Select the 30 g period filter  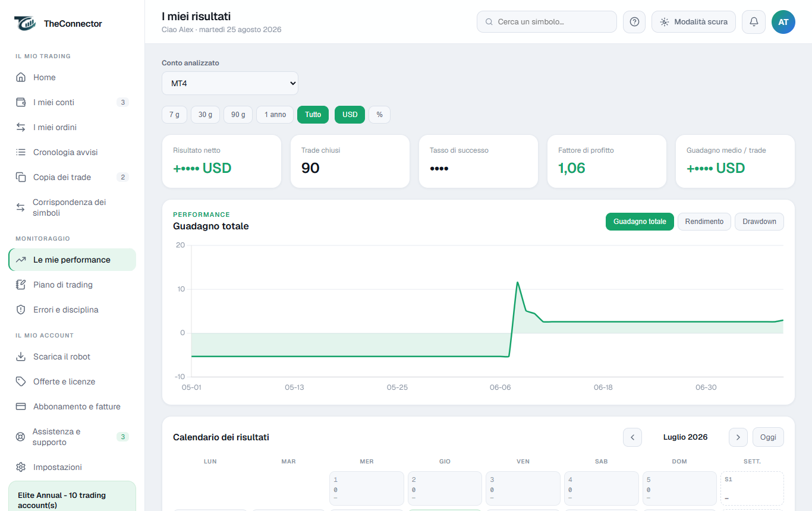pyautogui.click(x=205, y=115)
